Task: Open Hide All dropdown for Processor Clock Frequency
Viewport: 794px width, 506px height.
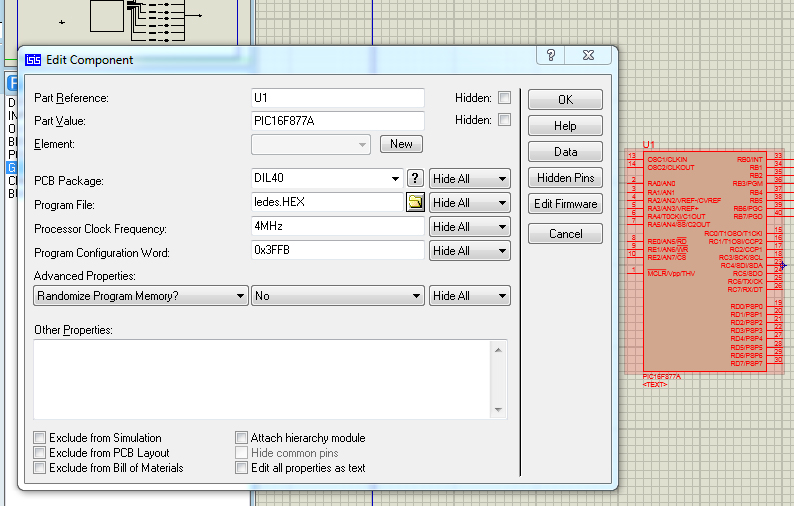Action: (x=469, y=226)
